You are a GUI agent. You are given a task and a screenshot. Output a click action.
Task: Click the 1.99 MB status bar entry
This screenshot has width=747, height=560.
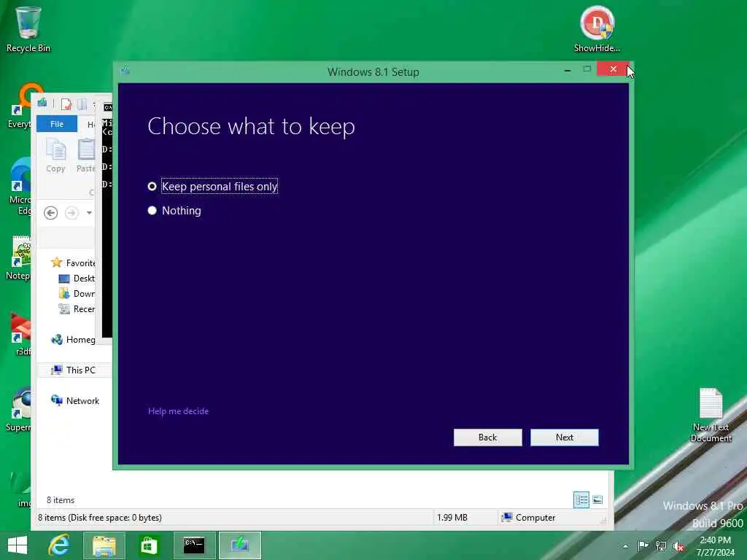(x=452, y=518)
